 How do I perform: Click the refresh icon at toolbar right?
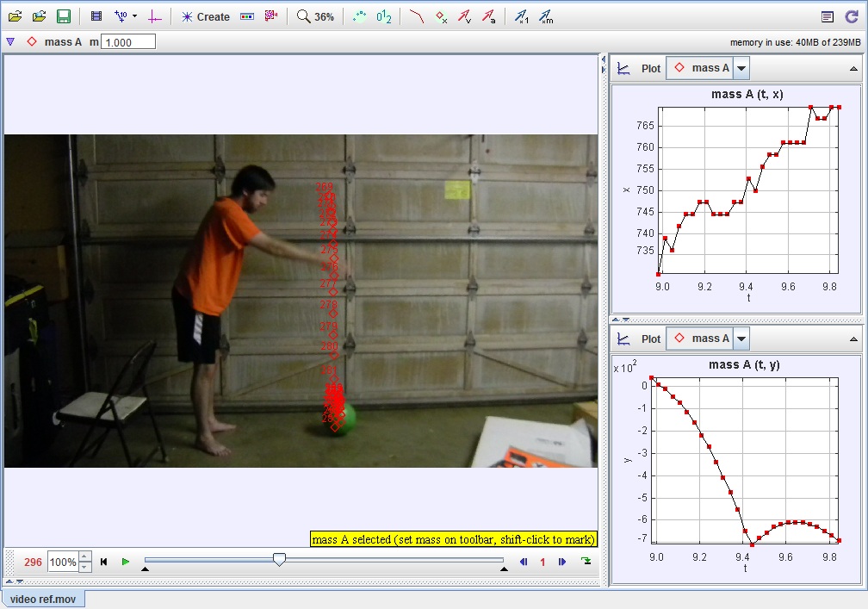click(x=852, y=16)
